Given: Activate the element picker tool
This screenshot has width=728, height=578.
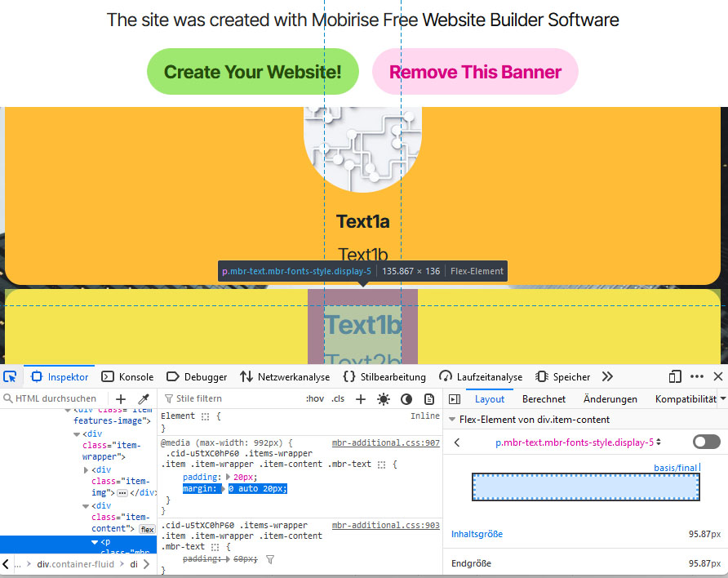Looking at the screenshot, I should tap(11, 376).
